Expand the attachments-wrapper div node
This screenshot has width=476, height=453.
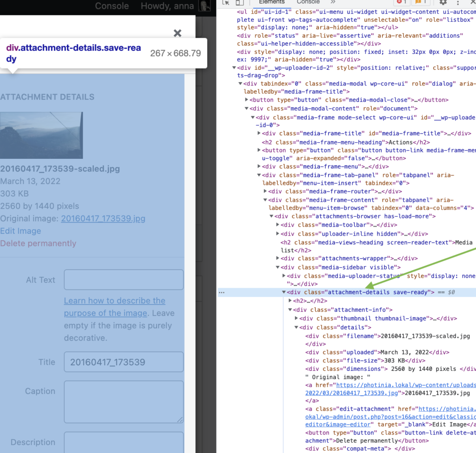[278, 258]
